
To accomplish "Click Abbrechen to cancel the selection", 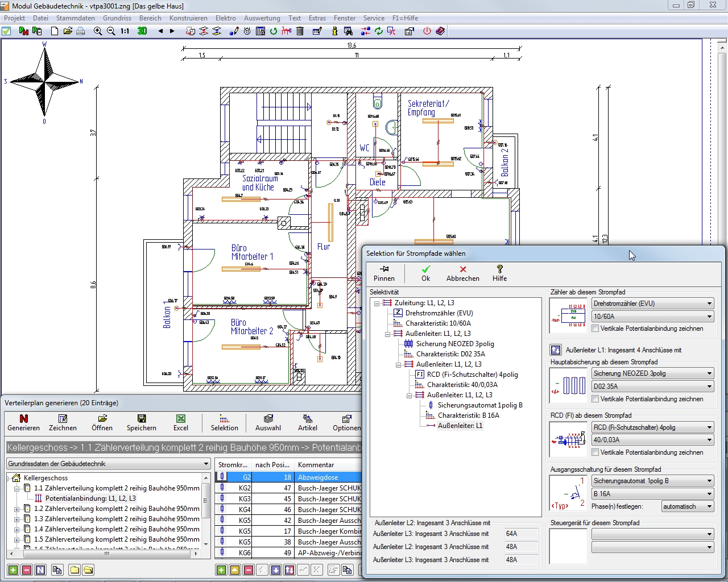I will (x=462, y=273).
